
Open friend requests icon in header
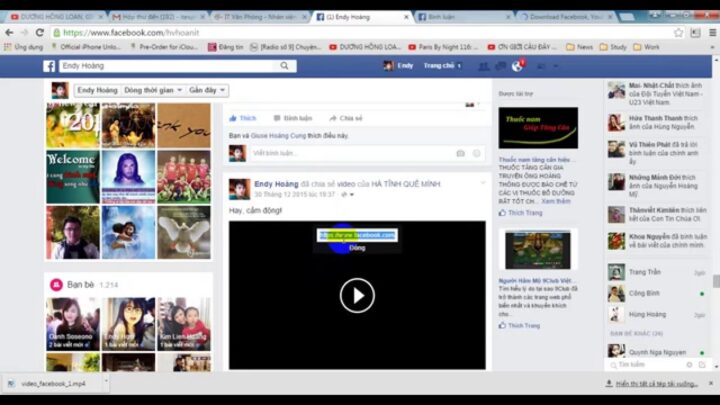click(484, 67)
